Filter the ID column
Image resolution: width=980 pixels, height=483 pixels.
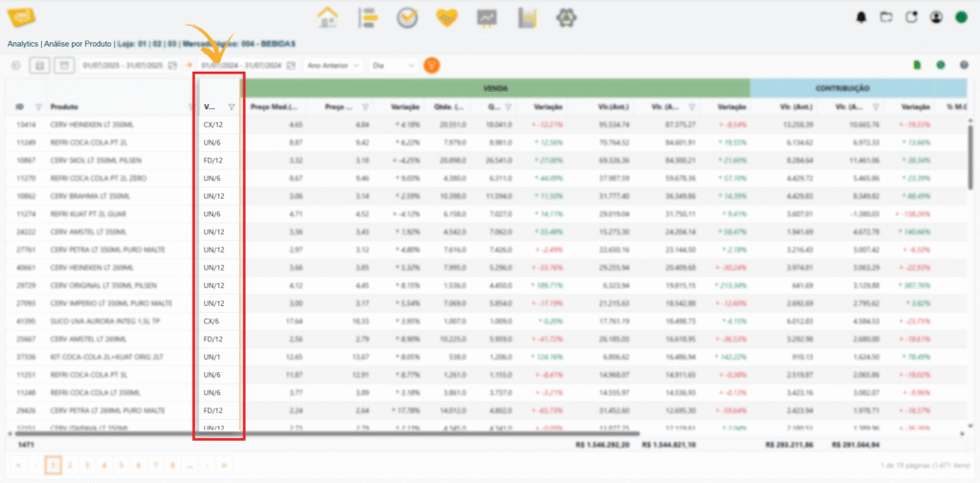38,107
